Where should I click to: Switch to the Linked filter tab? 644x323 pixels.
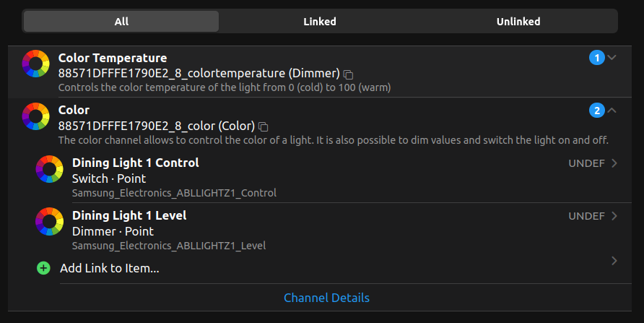[320, 22]
